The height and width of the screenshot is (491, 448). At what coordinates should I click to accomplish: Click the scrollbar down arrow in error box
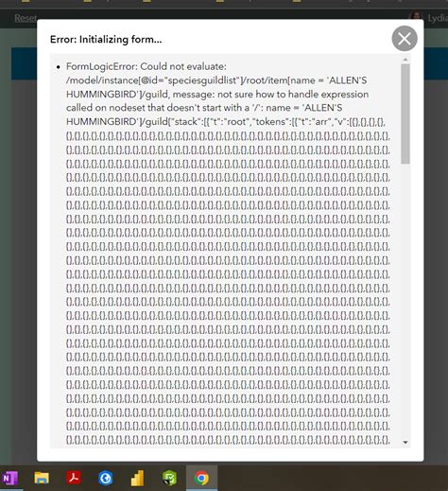pos(405,443)
